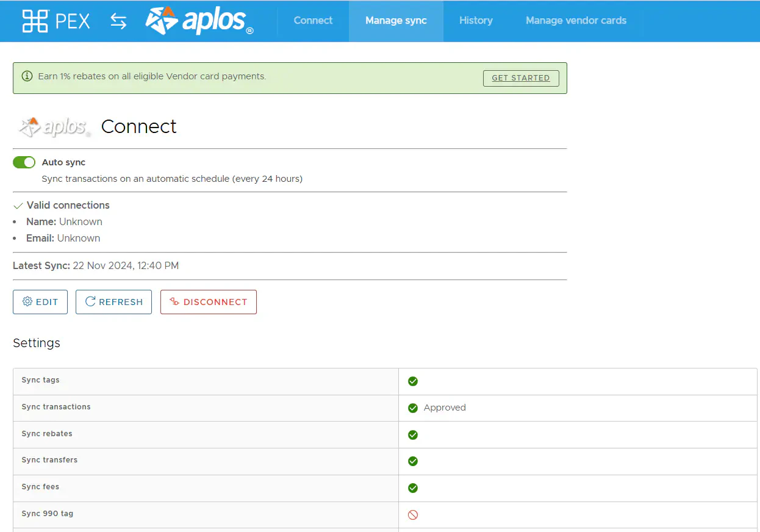Click the EDIT button
The height and width of the screenshot is (532, 760).
coord(40,302)
